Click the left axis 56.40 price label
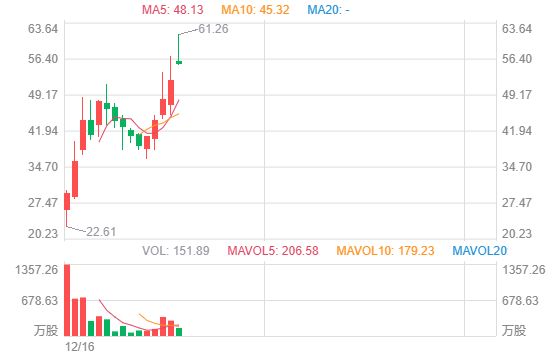The width and height of the screenshot is (560, 360). 43,59
